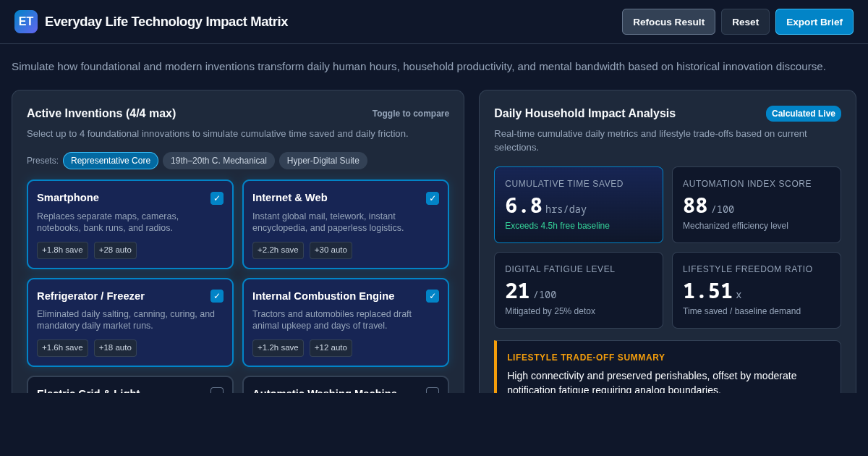Click the Automation Index Score value 88
Screen dimensions: 868x456
(695, 206)
